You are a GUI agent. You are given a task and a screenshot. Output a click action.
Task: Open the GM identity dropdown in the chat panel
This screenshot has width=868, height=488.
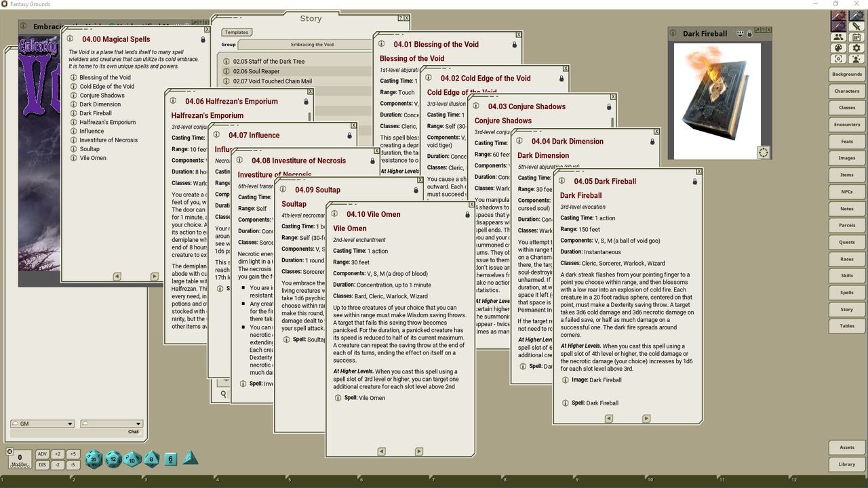tap(42, 423)
